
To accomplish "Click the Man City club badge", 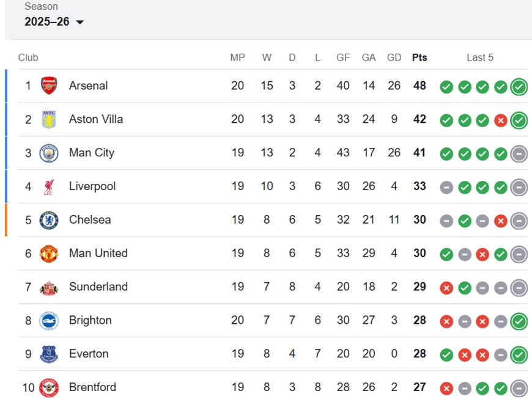I will tap(49, 153).
